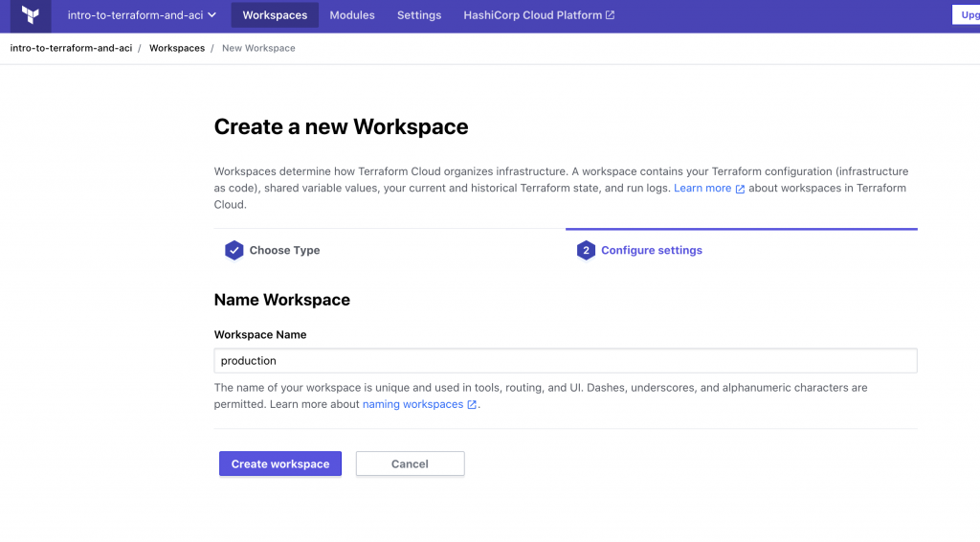This screenshot has width=980, height=542.
Task: Click the Terraform logo icon
Action: [x=30, y=15]
